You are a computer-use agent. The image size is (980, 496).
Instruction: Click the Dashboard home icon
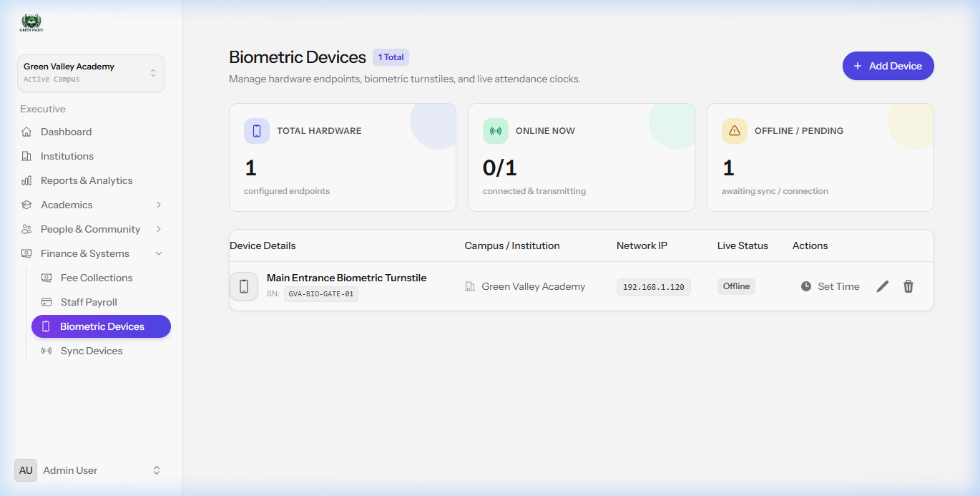click(26, 132)
